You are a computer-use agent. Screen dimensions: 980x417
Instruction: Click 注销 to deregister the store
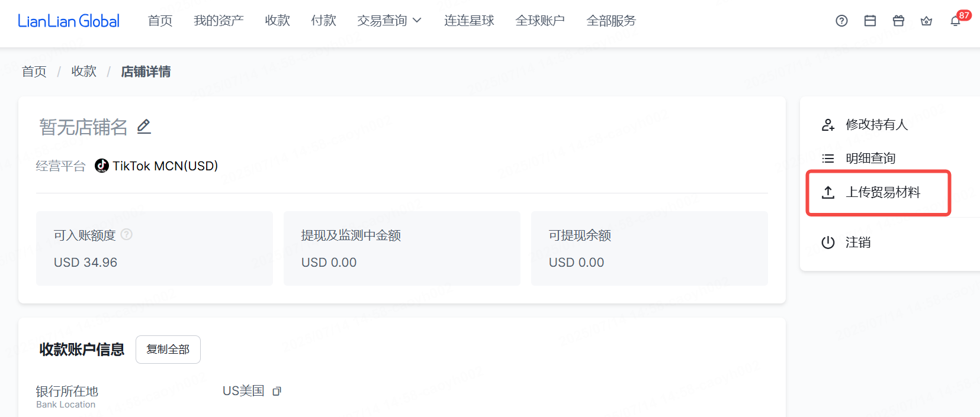[x=857, y=243]
